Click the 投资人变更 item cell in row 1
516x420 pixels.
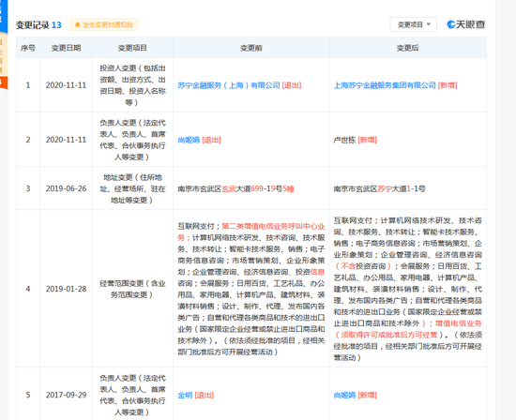(x=132, y=85)
